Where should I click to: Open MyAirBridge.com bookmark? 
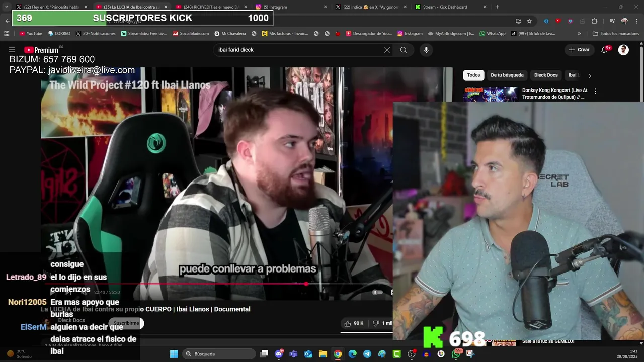point(451,34)
